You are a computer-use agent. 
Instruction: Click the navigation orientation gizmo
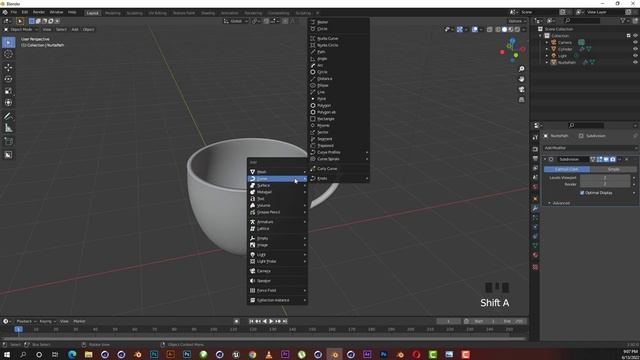point(513,51)
